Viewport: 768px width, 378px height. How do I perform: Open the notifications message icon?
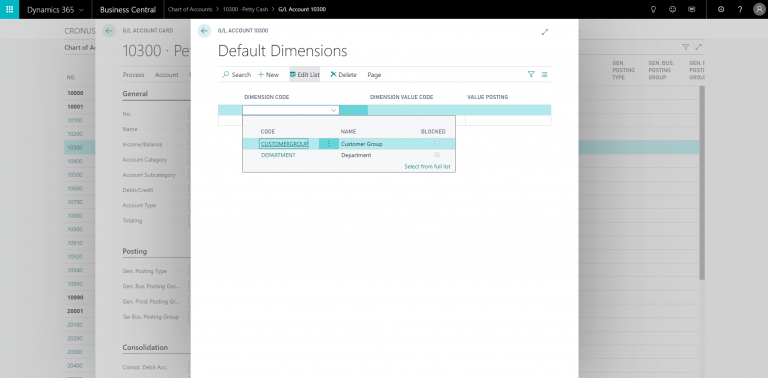point(692,9)
